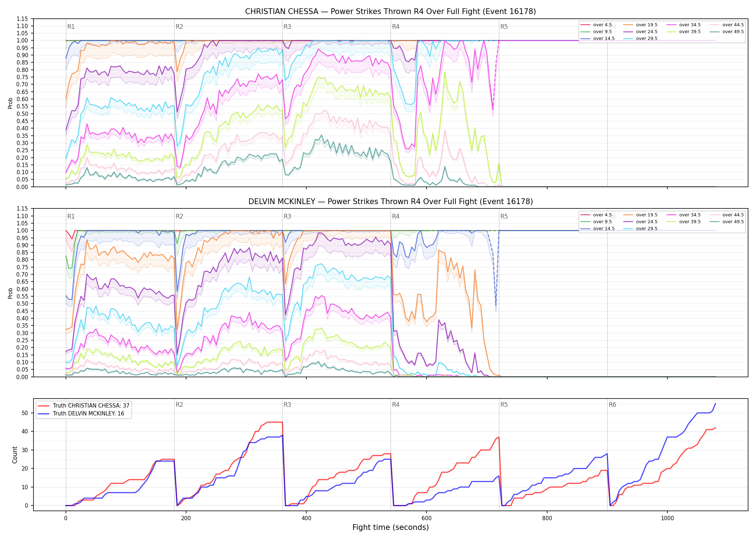Click x-axis tick label 600

[427, 518]
